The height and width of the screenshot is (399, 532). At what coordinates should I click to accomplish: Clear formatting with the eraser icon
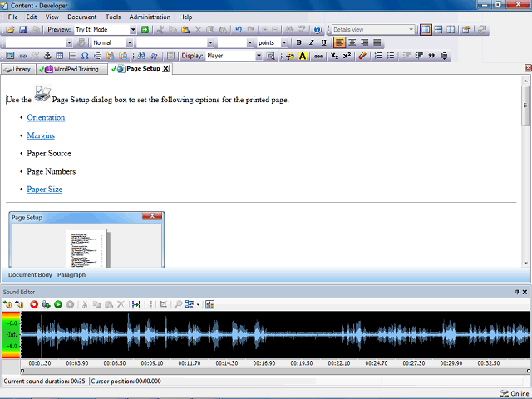[x=362, y=56]
